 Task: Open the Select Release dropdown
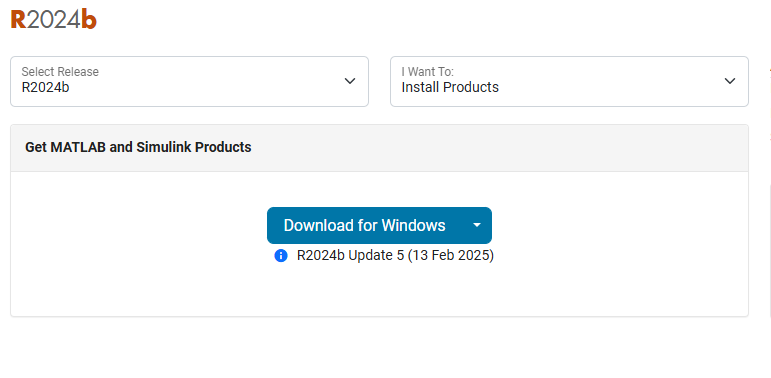click(x=189, y=81)
